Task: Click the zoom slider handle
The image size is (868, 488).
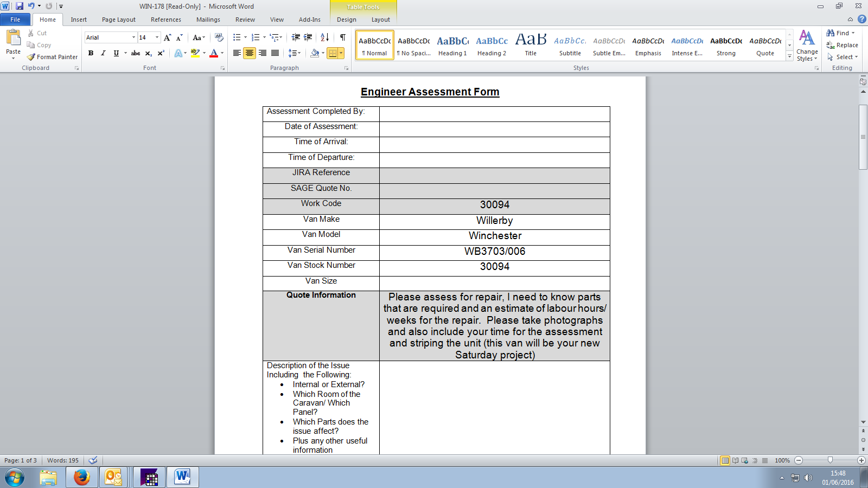Action: coord(830,460)
